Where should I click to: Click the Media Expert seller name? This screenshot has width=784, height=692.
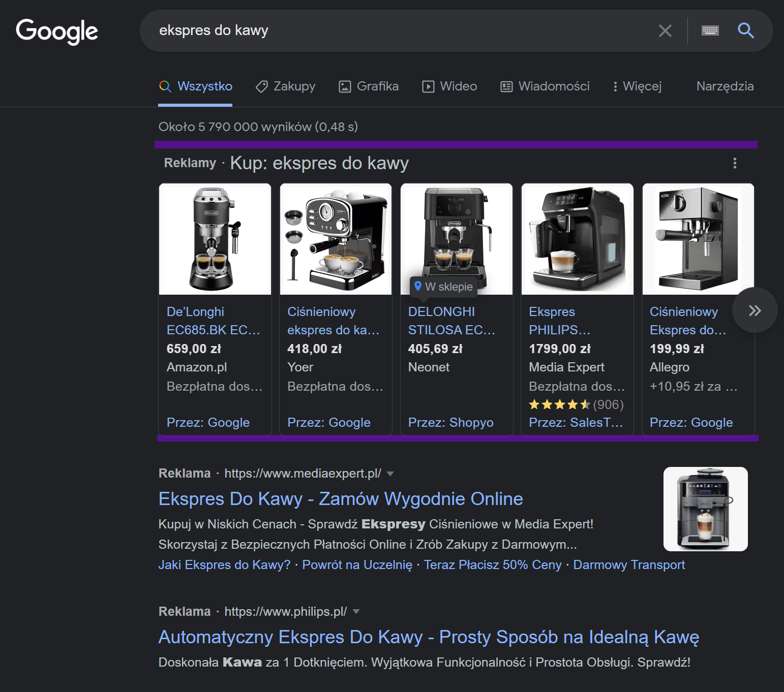[566, 367]
